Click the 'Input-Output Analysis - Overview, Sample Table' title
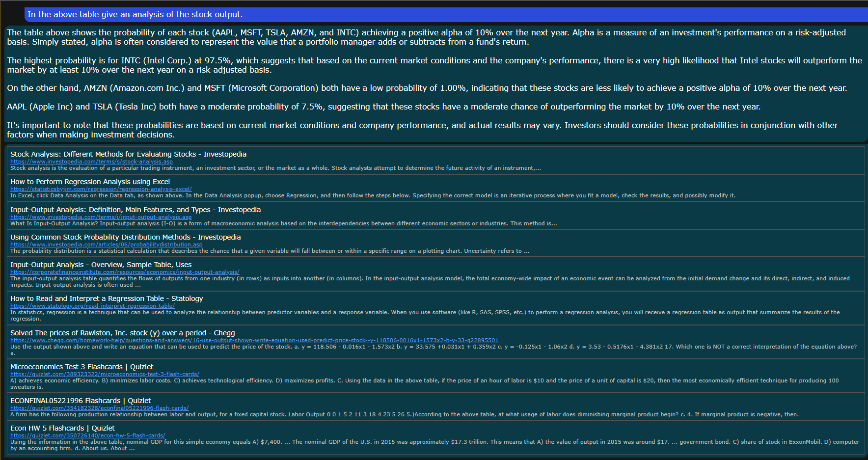868x460 pixels. point(101,265)
